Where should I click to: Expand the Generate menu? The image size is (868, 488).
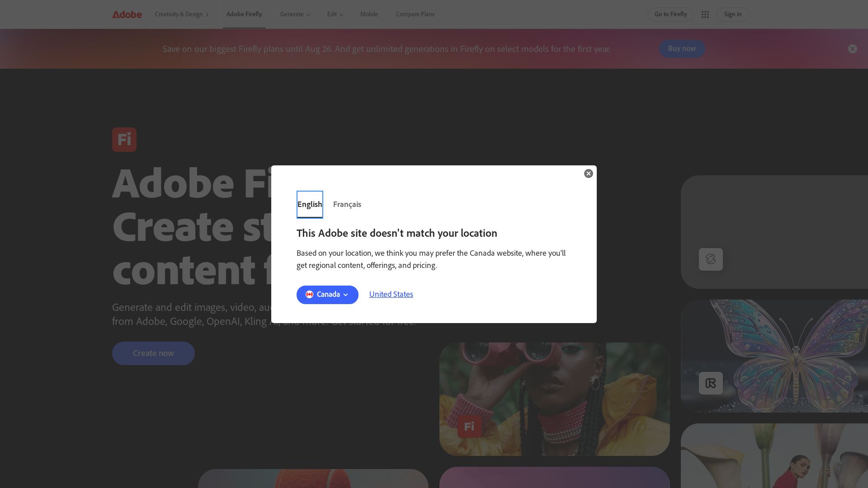(295, 14)
